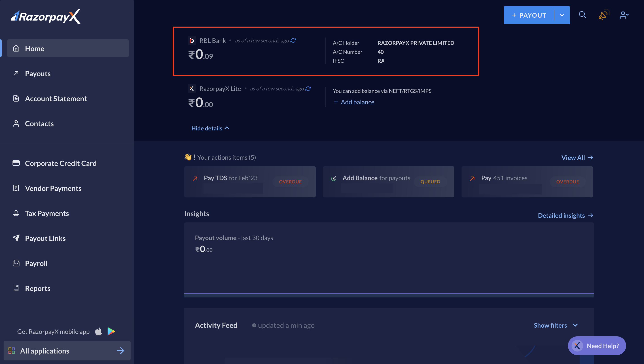Click the Need Help button
This screenshot has height=364, width=644.
(597, 345)
